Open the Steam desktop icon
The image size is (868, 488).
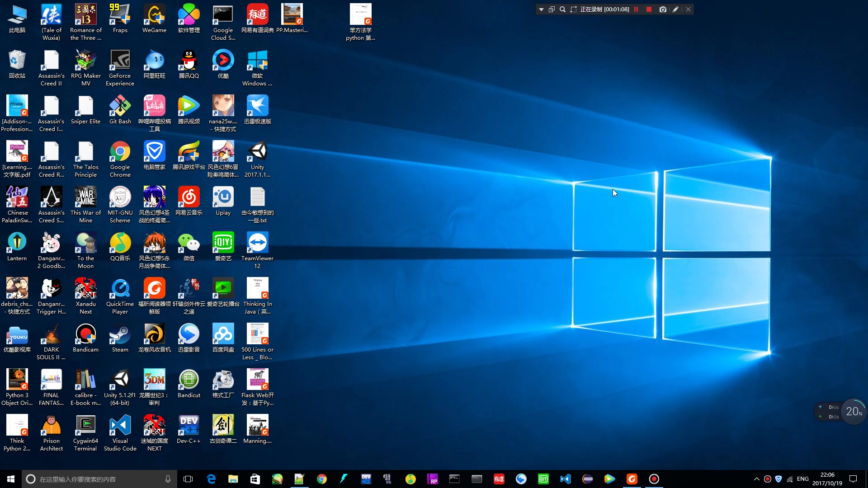click(x=120, y=338)
